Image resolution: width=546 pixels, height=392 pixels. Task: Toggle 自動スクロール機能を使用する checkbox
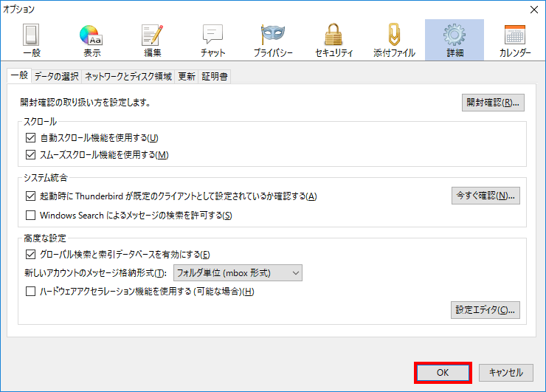[x=31, y=138]
